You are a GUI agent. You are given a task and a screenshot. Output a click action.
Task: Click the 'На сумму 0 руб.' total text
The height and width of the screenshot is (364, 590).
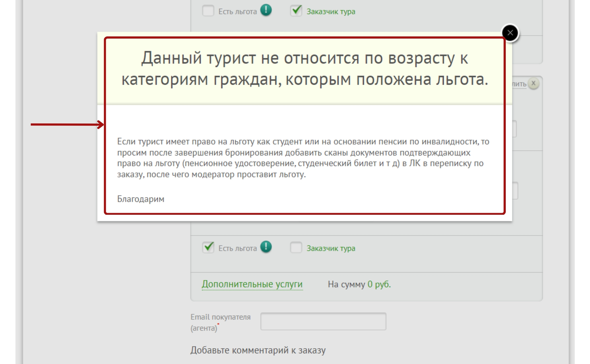[359, 284]
